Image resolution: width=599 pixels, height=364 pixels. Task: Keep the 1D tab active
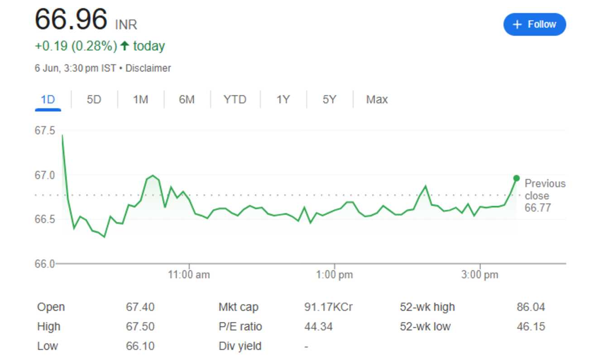48,99
